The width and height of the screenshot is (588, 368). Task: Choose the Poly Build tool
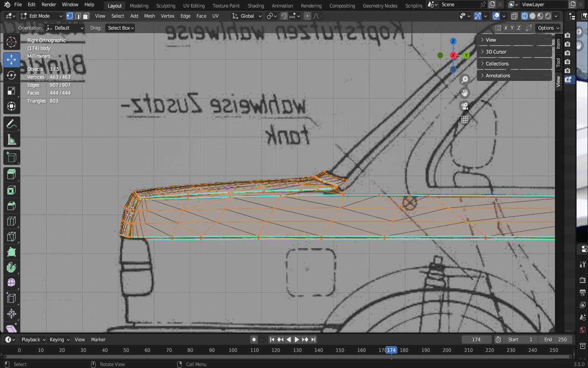point(11,252)
